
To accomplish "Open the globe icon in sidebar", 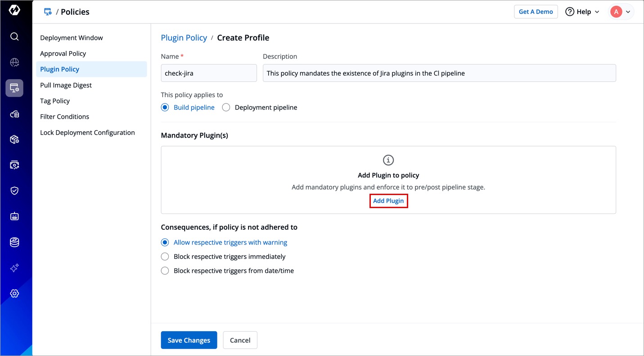I will coord(14,62).
